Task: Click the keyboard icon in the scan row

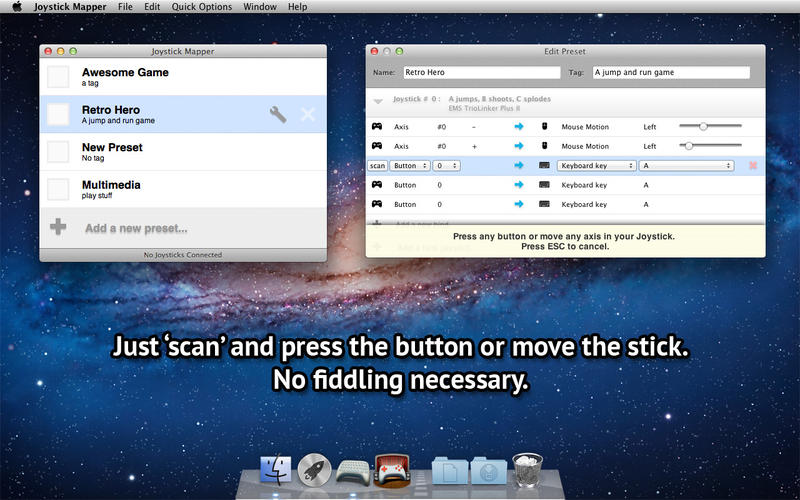Action: click(544, 165)
